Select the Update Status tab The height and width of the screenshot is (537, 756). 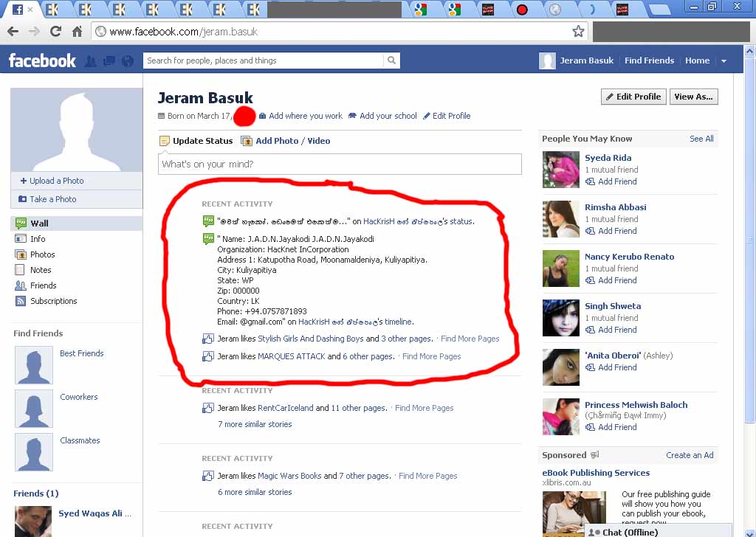pos(196,141)
